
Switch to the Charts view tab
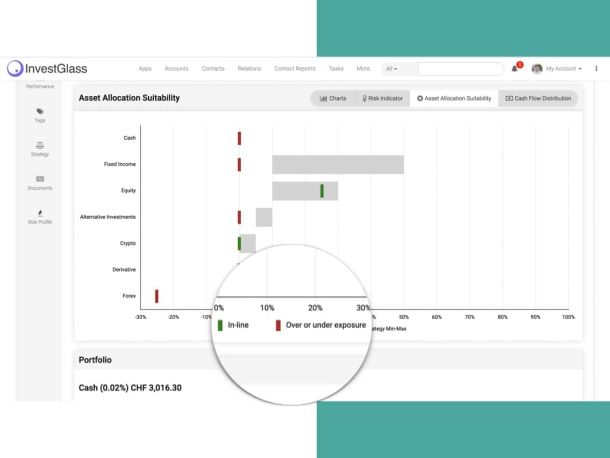[333, 98]
